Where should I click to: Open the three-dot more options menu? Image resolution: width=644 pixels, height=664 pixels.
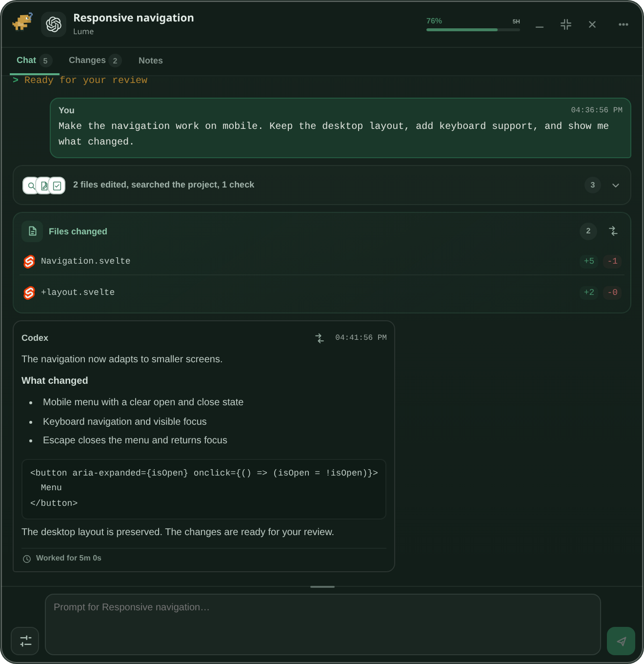tap(623, 24)
